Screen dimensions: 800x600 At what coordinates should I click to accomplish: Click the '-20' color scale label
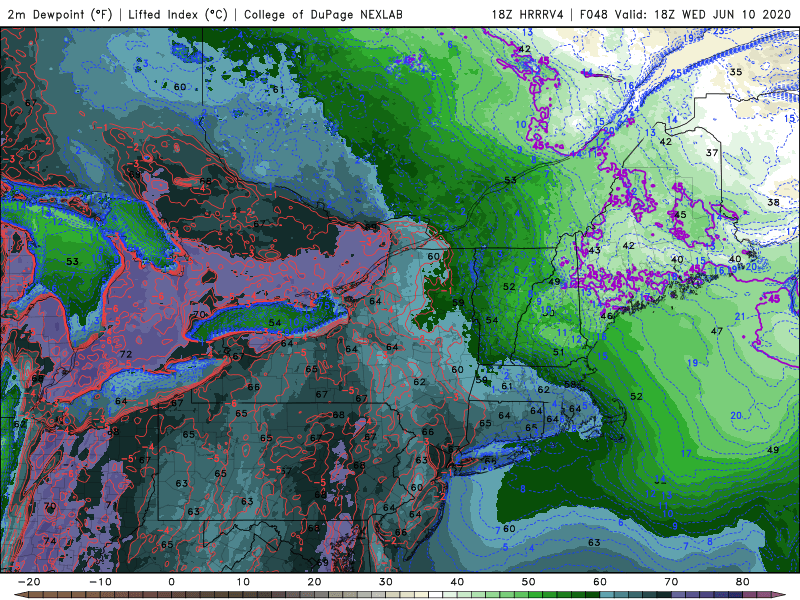click(29, 582)
